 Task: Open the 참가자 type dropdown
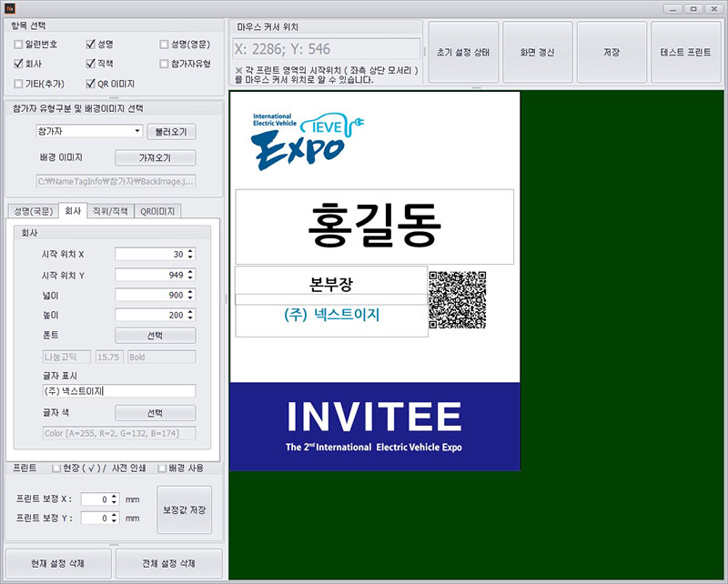click(x=89, y=131)
